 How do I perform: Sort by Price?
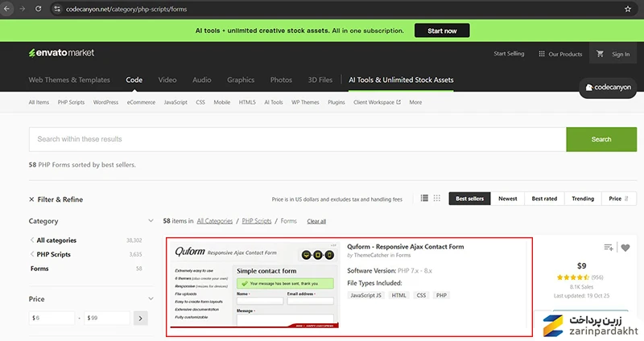[618, 199]
